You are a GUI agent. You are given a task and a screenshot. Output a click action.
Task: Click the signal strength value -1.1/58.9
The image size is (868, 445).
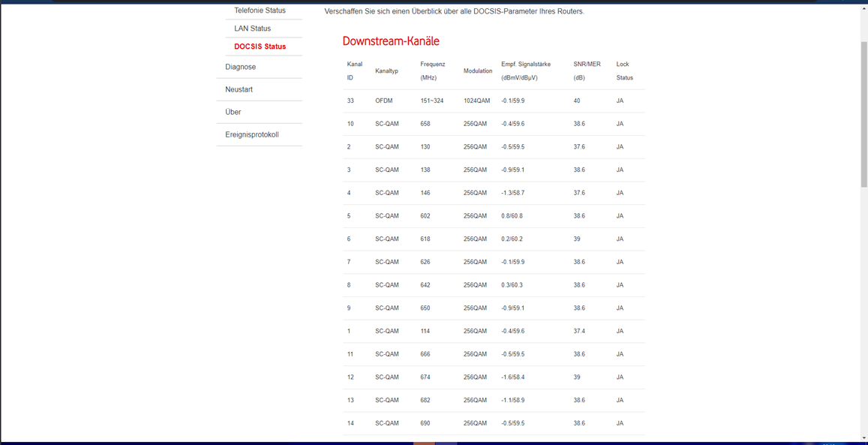(512, 400)
